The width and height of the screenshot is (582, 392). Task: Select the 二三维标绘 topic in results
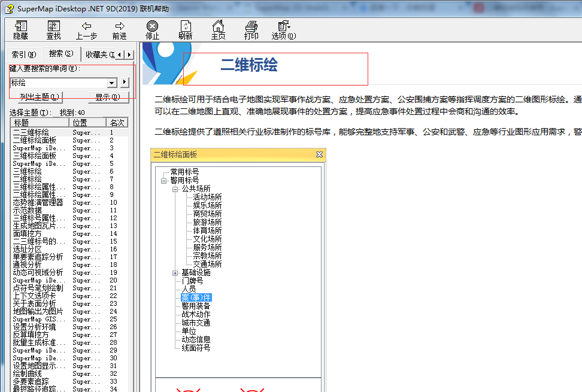click(31, 132)
